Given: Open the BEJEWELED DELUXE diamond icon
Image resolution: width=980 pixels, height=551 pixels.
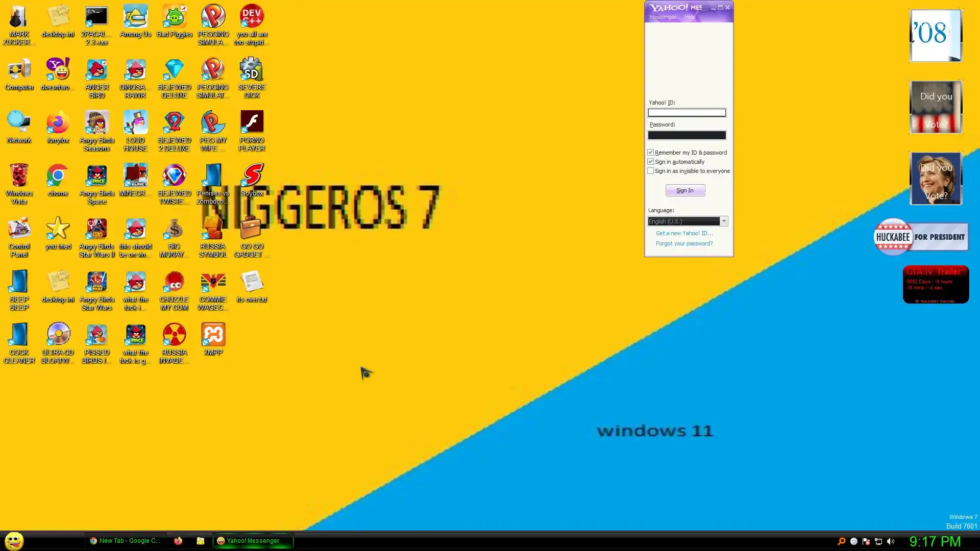Looking at the screenshot, I should pyautogui.click(x=174, y=70).
